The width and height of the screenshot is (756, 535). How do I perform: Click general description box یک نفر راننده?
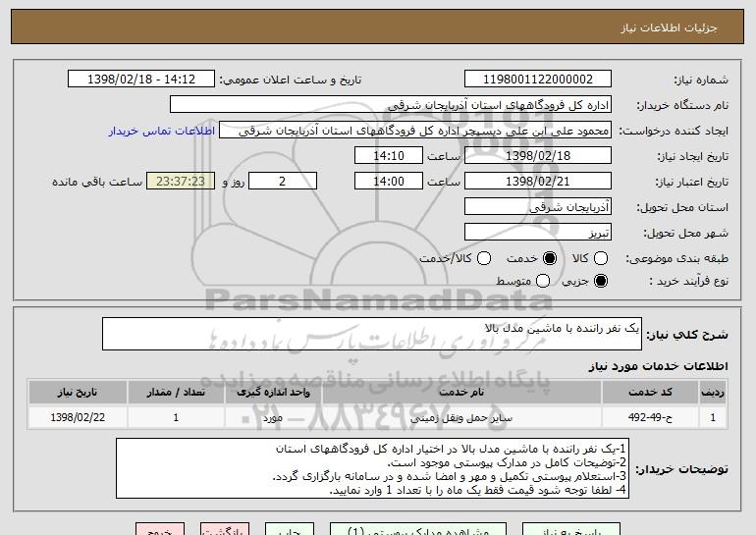point(372,334)
